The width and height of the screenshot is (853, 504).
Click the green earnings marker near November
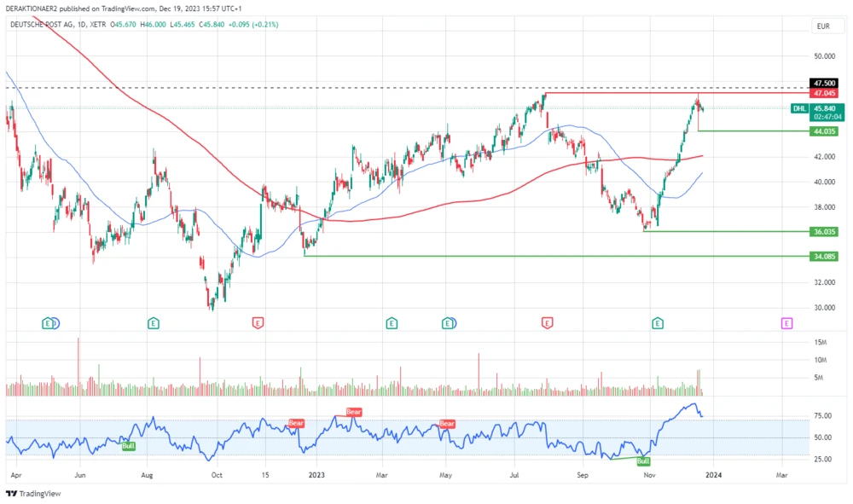[x=658, y=323]
